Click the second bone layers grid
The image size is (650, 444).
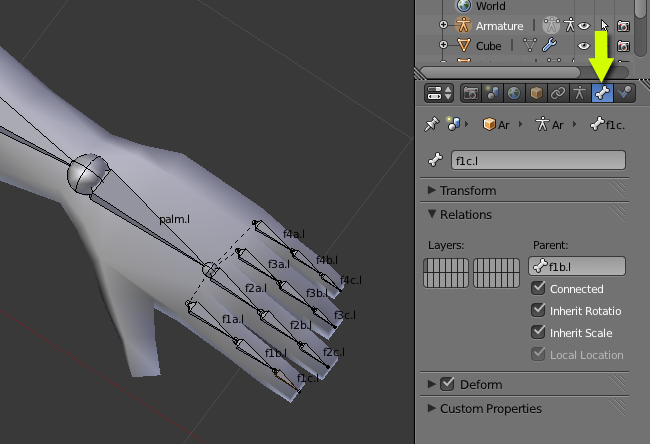pyautogui.click(x=496, y=273)
